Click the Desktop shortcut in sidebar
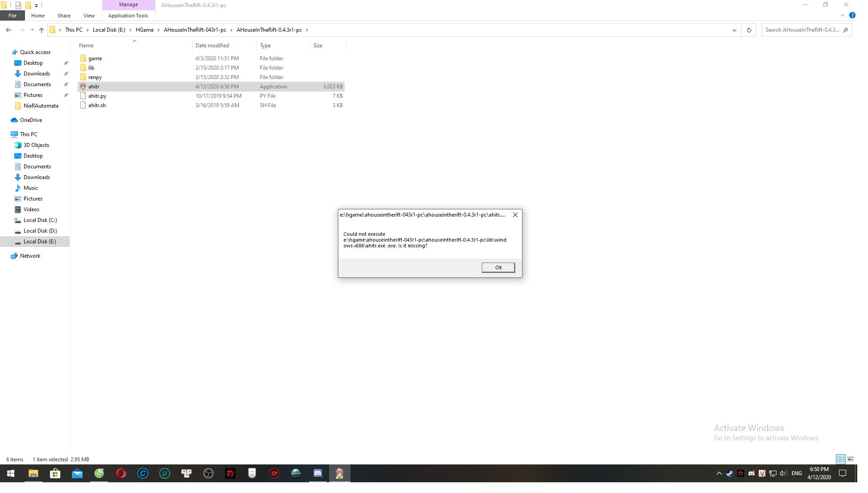 [x=33, y=63]
